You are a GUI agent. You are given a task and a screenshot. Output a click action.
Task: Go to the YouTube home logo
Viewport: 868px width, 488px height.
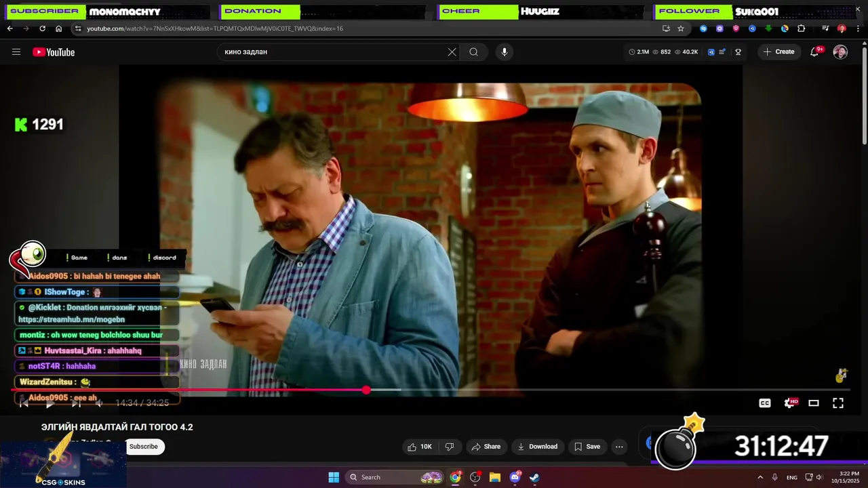click(54, 52)
